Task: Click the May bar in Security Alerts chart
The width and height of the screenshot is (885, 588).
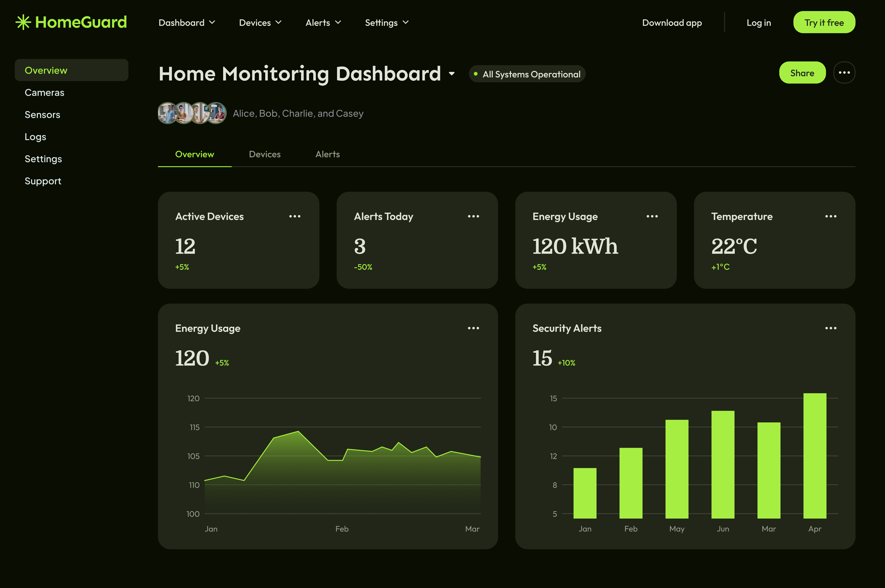Action: [677, 469]
